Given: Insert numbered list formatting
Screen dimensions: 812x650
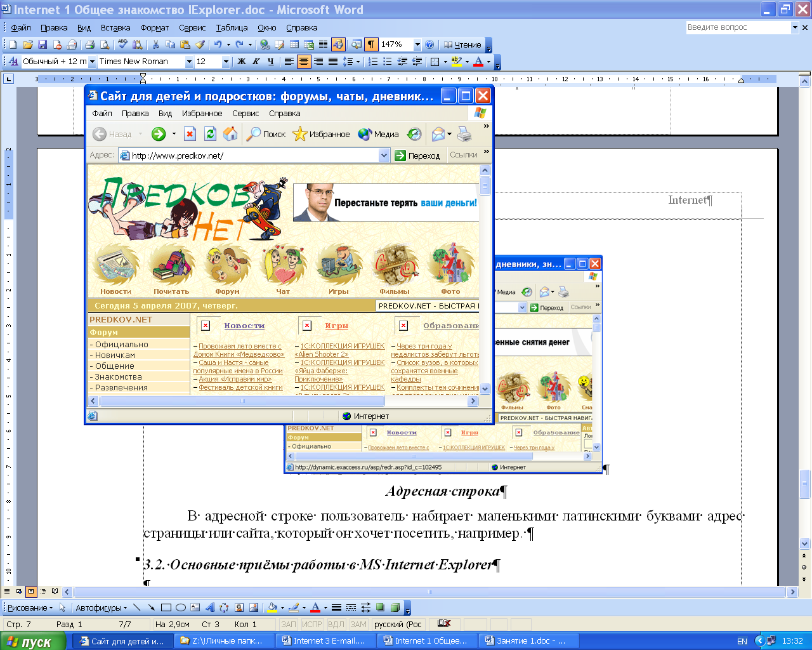Looking at the screenshot, I should point(373,62).
